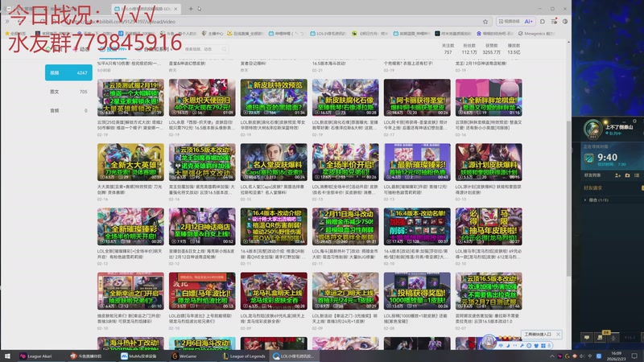Open the 永恩炽天使回归 video thumbnail
This screenshot has height=362, width=644.
point(202,97)
